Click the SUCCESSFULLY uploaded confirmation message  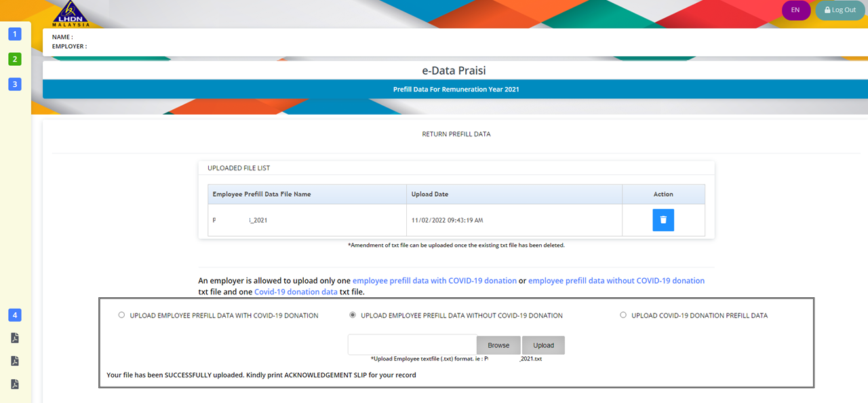262,375
